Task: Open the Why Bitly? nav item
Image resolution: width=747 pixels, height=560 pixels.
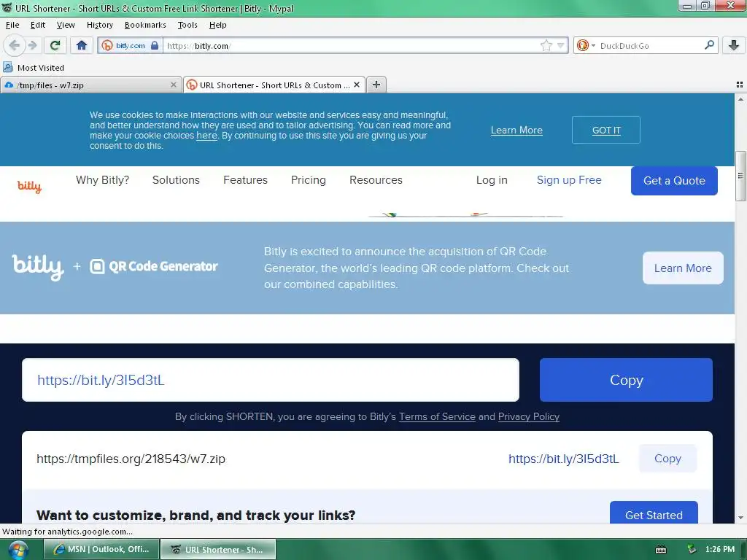Action: tap(102, 180)
